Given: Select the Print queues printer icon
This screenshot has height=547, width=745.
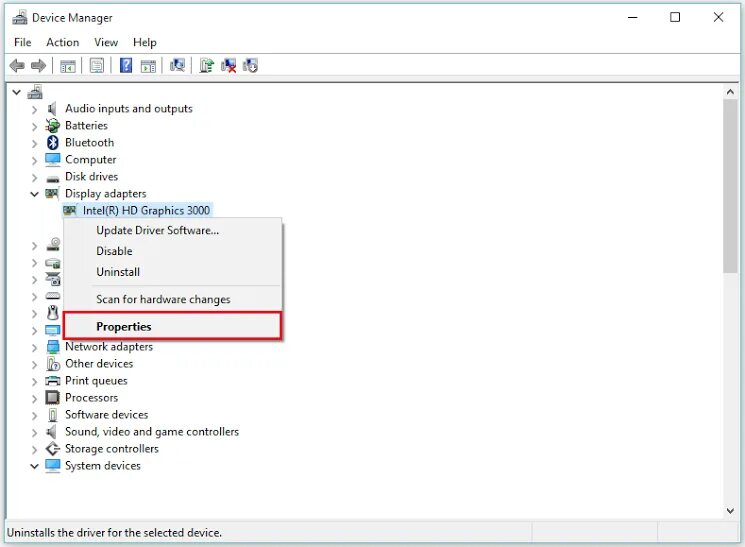Looking at the screenshot, I should click(53, 381).
